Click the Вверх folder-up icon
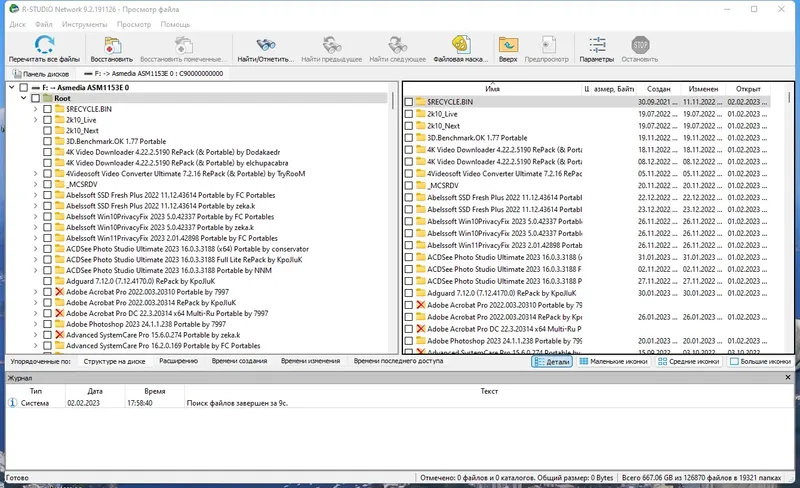 coord(508,45)
